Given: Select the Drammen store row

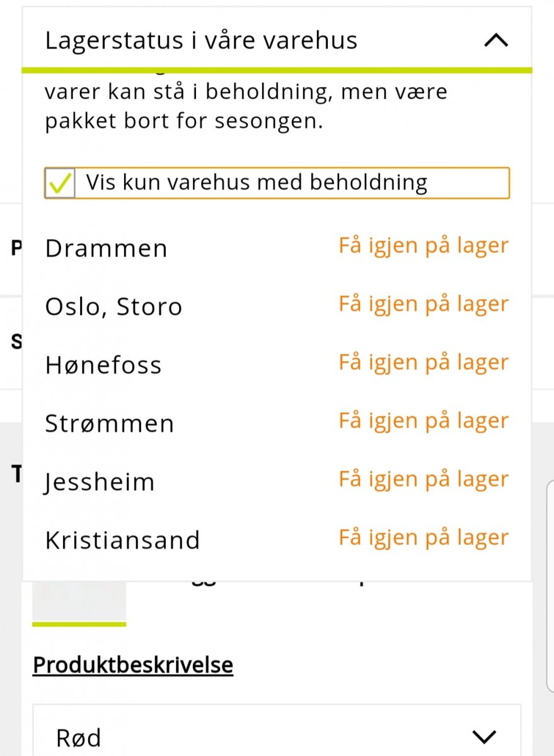Looking at the screenshot, I should click(107, 249).
